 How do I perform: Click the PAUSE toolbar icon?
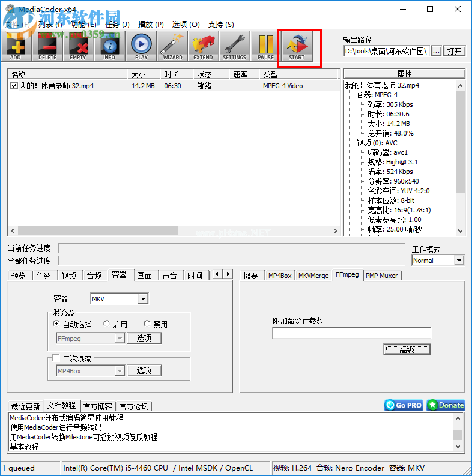265,46
